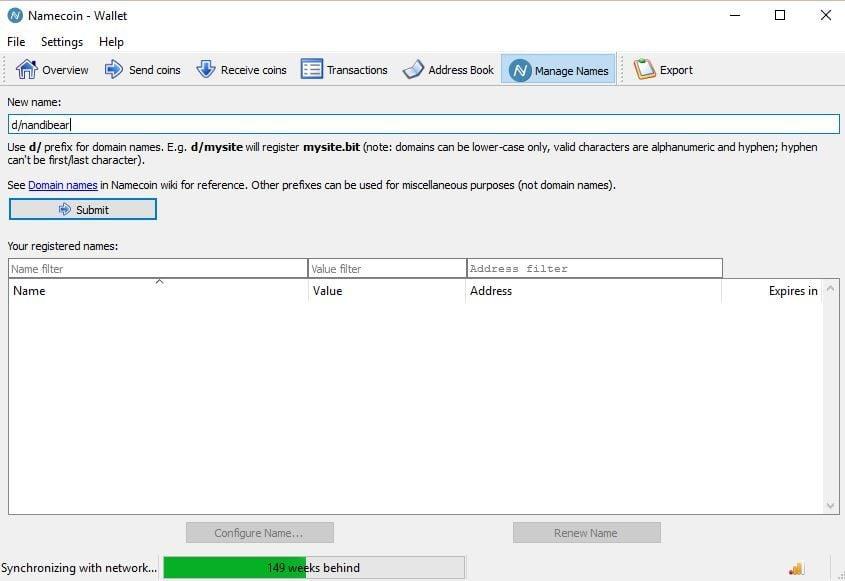Screen dimensions: 845x581
Task: Focus the Value filter field
Action: pyautogui.click(x=387, y=268)
